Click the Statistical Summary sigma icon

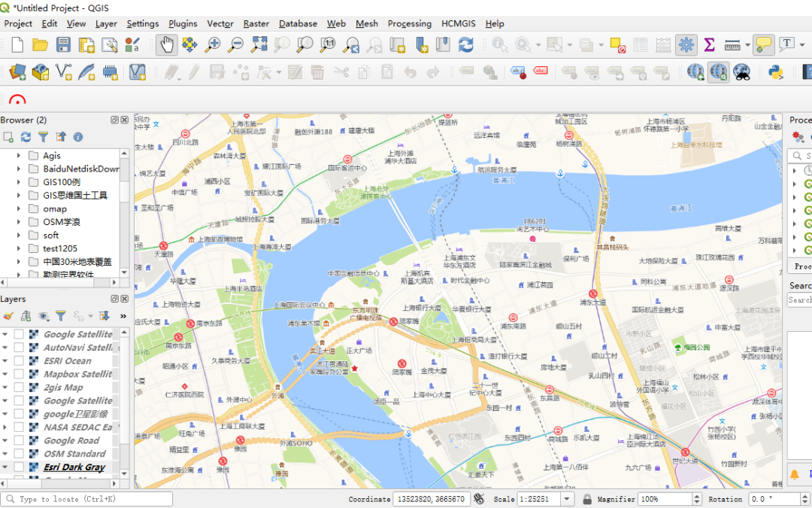[x=710, y=45]
